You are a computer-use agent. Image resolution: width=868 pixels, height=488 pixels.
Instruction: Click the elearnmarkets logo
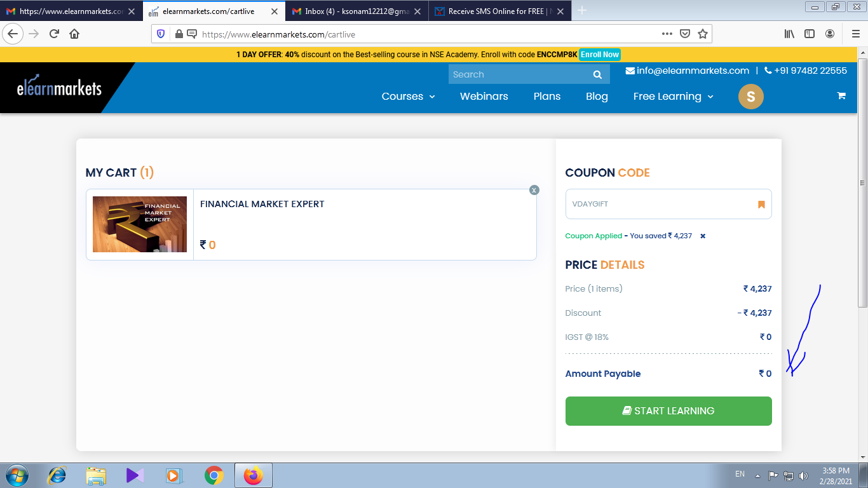click(x=59, y=88)
